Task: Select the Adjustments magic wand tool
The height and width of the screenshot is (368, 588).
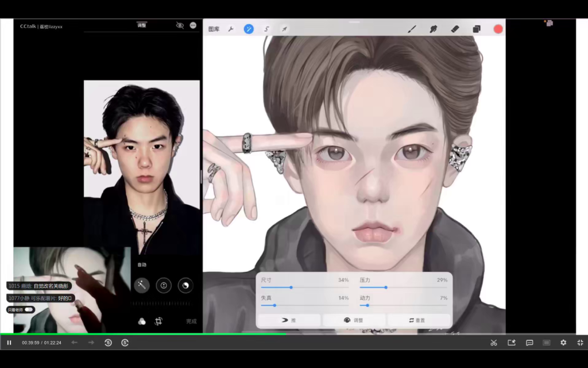Action: pyautogui.click(x=249, y=29)
